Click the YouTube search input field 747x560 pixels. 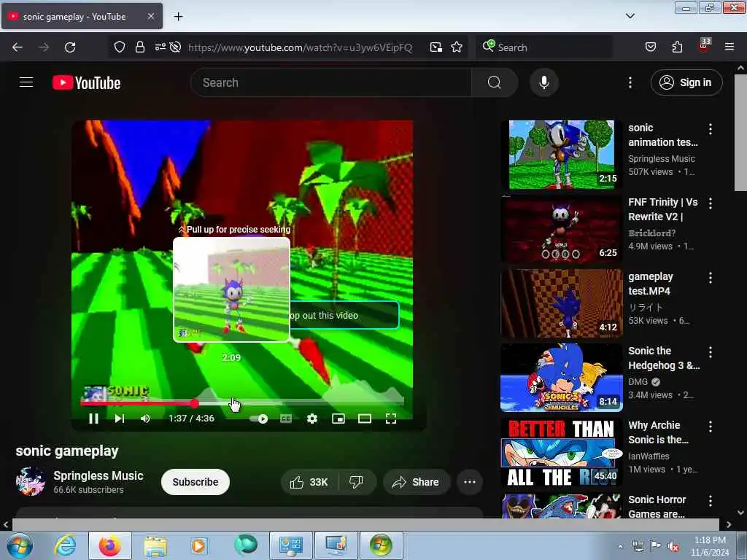pyautogui.click(x=330, y=82)
